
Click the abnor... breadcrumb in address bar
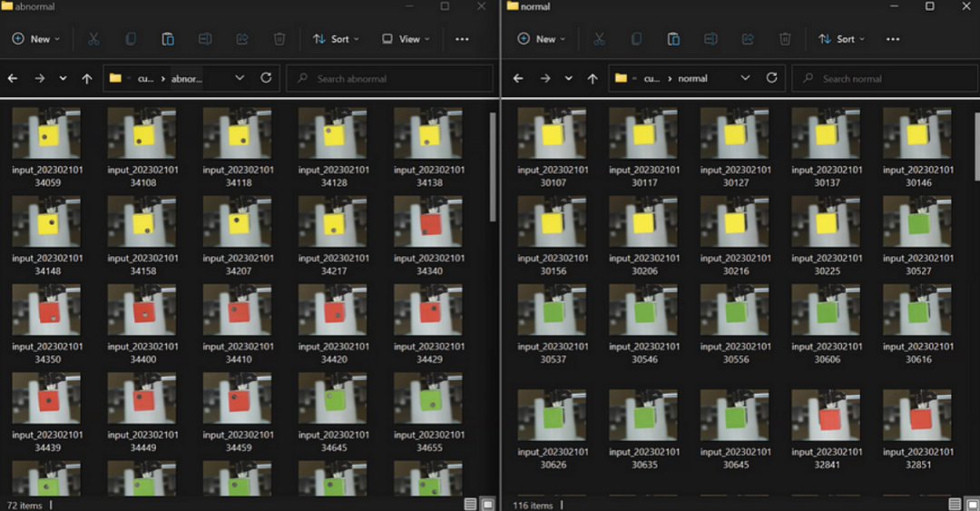186,79
